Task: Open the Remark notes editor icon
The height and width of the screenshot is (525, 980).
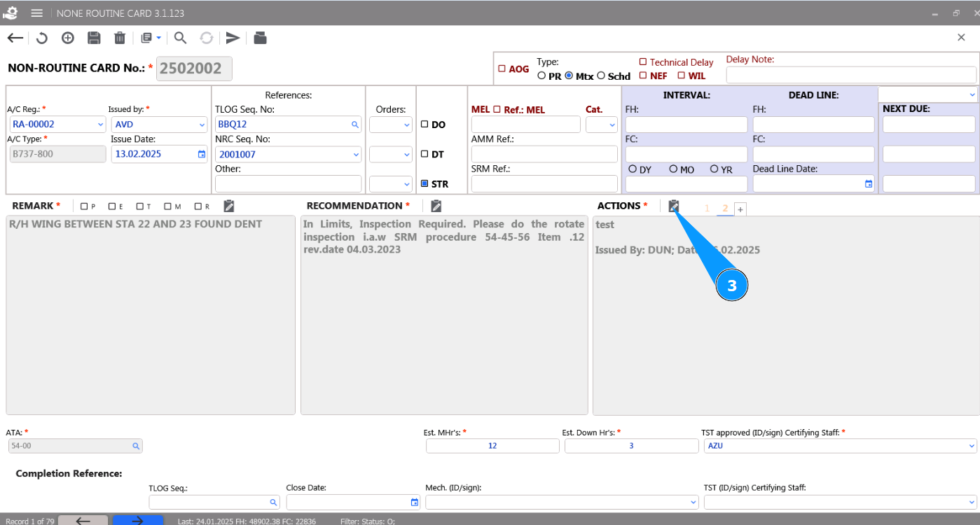Action: pos(228,206)
